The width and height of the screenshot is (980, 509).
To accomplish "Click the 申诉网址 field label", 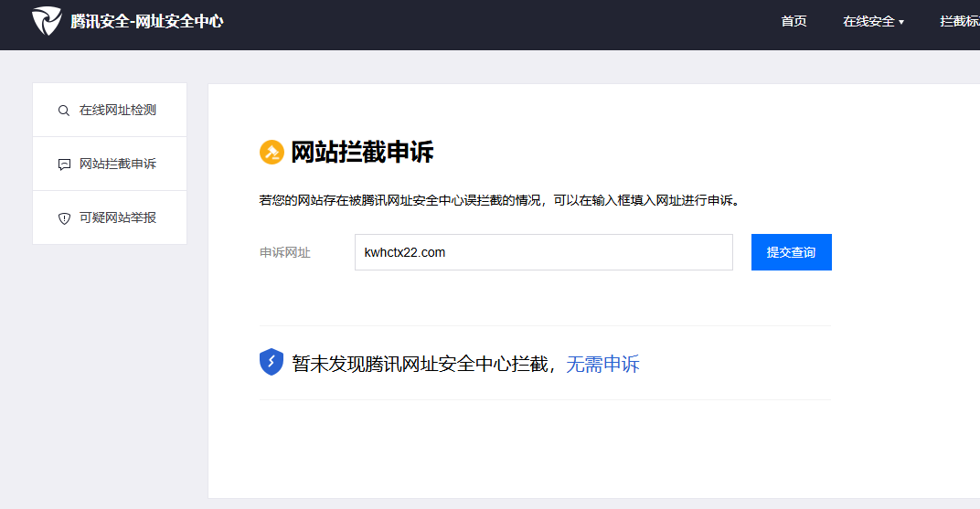I will point(285,252).
